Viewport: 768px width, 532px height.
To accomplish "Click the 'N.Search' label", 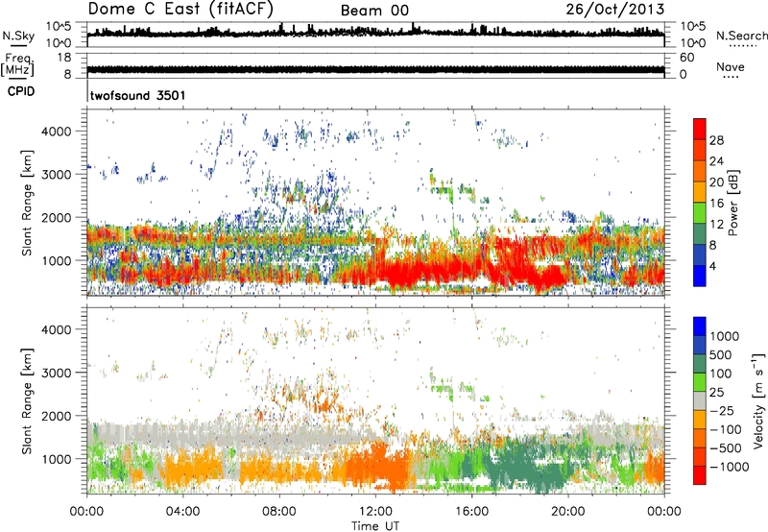I will click(741, 36).
